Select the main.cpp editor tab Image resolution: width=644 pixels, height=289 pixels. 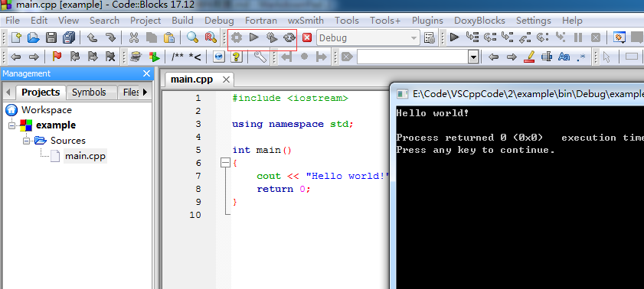pos(191,80)
